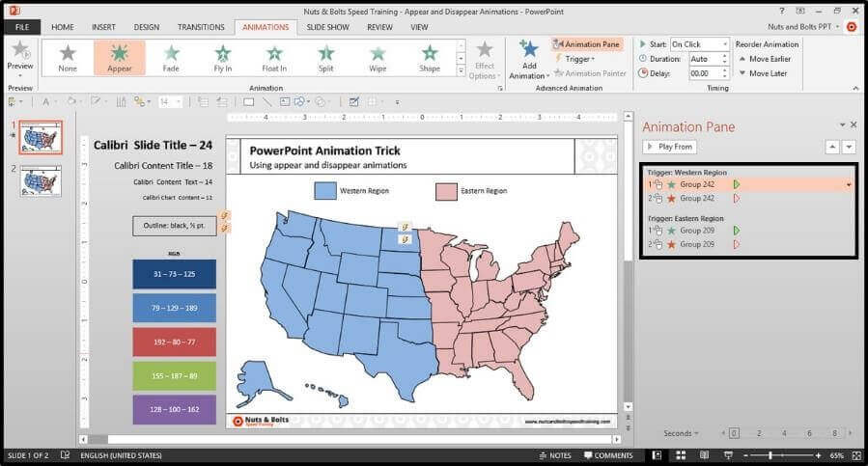Switch to Normal view in status bar
Screen dimensions: 868x466
(x=657, y=455)
